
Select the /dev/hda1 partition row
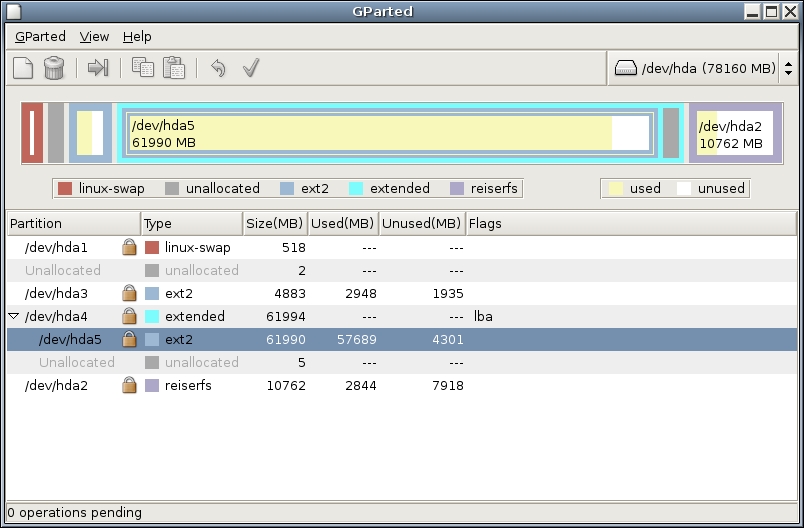[x=402, y=247]
